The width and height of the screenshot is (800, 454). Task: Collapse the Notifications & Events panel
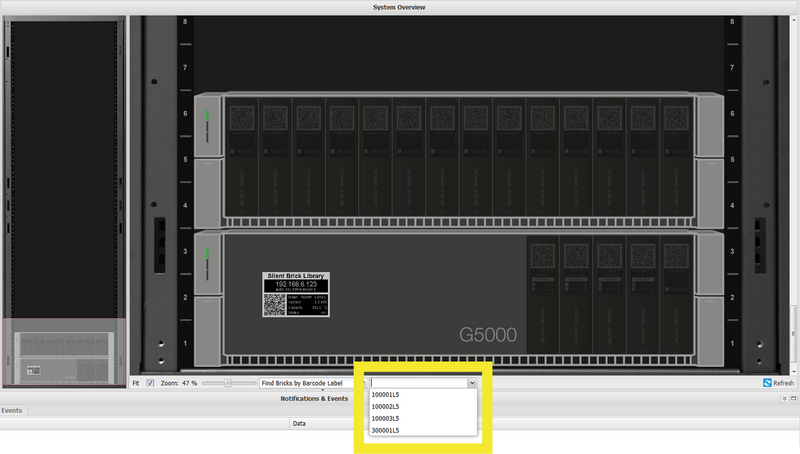pos(782,398)
